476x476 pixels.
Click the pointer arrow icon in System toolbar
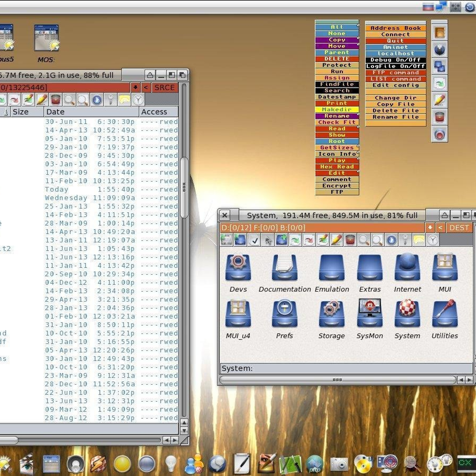coord(268,240)
